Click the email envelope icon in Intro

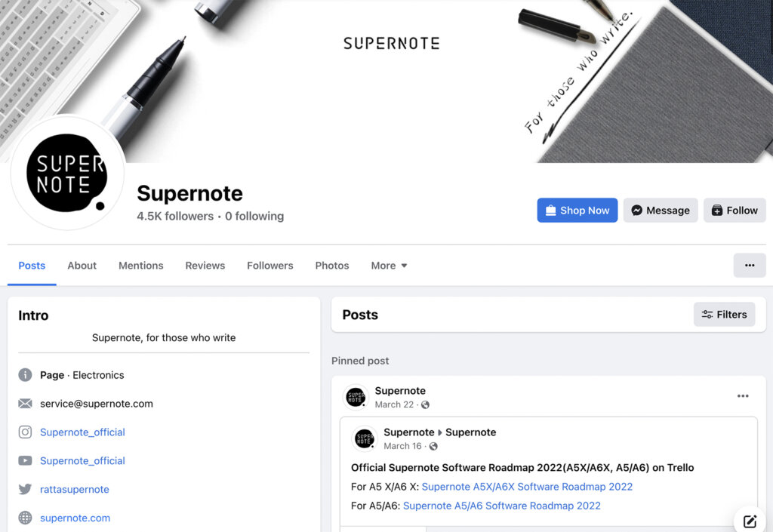coord(25,403)
